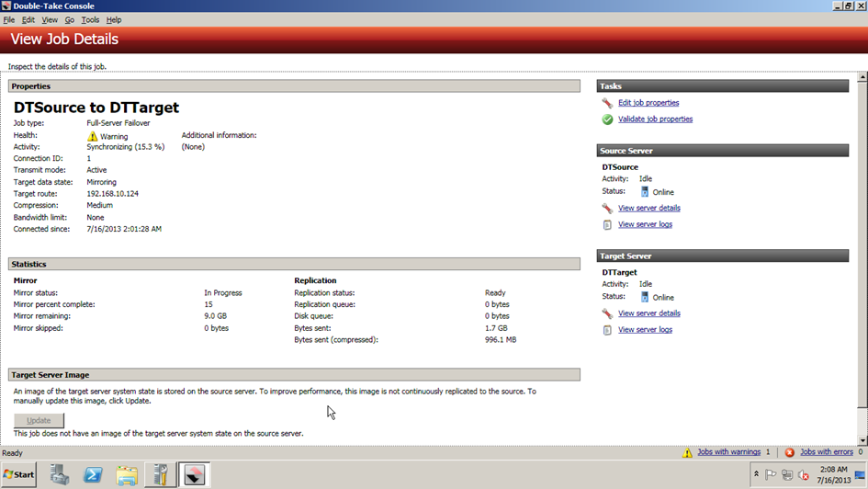Click the Online status icon for DTSource
The image size is (868, 489).
[x=645, y=191]
